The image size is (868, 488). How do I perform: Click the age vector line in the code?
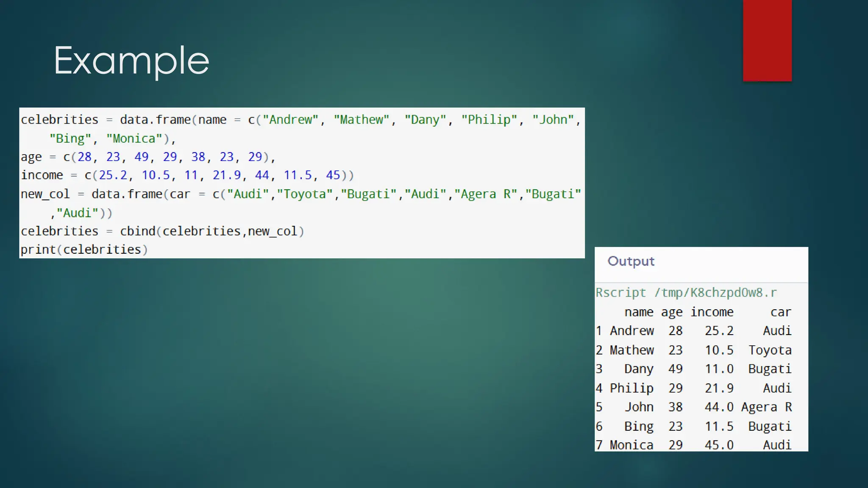(x=147, y=157)
